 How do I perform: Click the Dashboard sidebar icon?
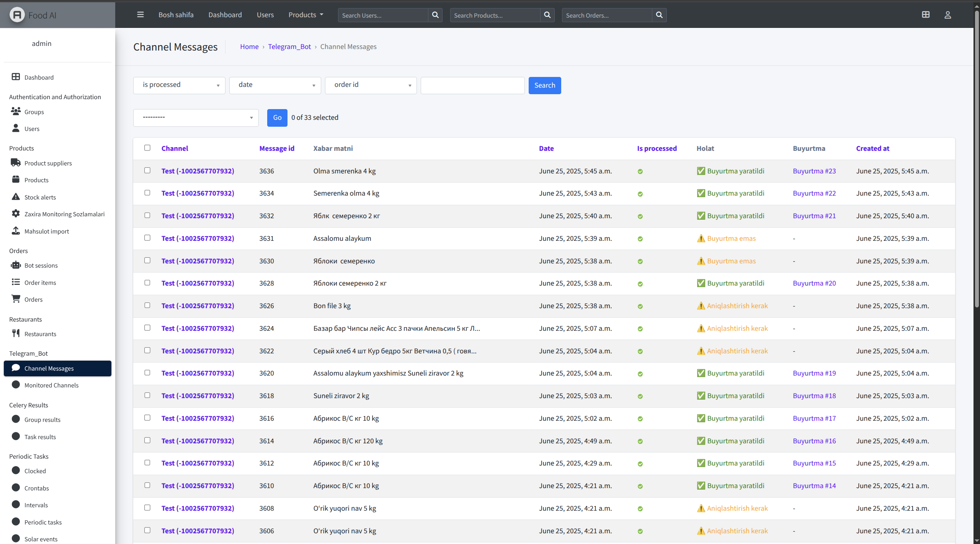16,77
